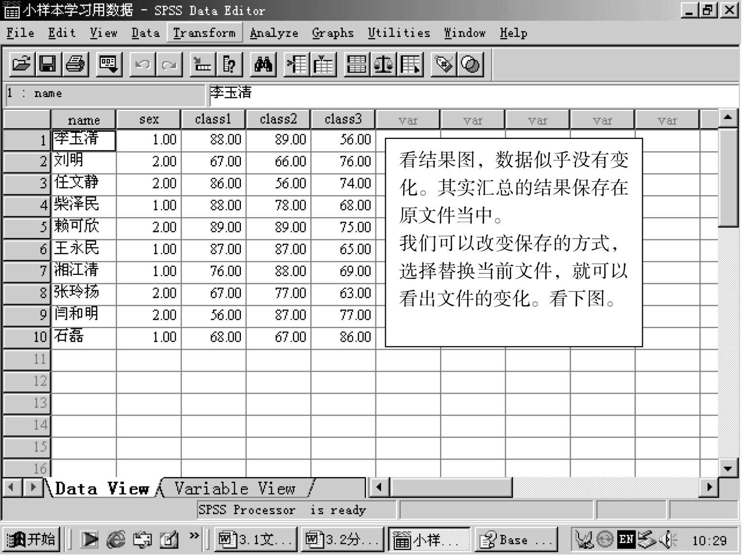
Task: Switch to taskbar window 3.2分...
Action: (342, 540)
